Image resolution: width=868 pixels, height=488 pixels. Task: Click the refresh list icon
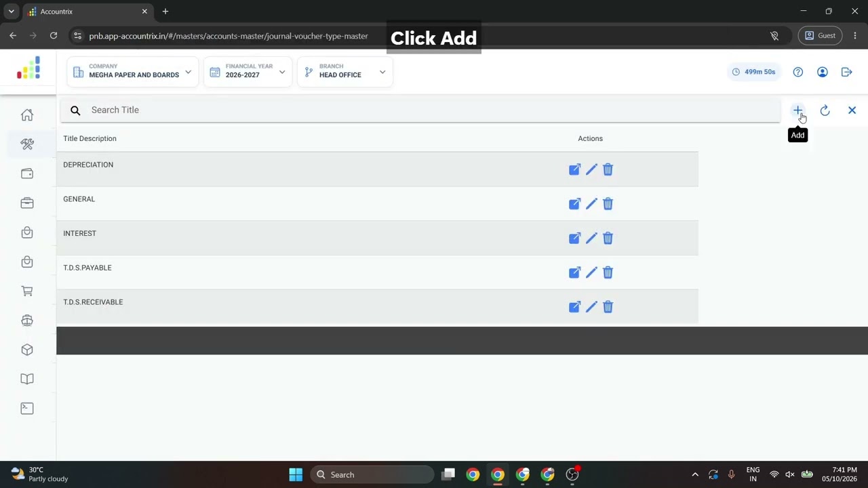[x=825, y=110]
